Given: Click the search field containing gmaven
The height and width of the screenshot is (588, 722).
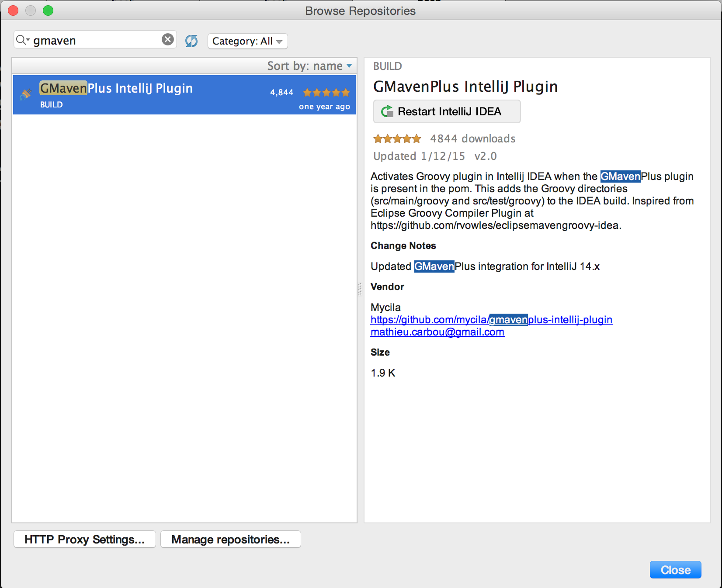Looking at the screenshot, I should 95,40.
